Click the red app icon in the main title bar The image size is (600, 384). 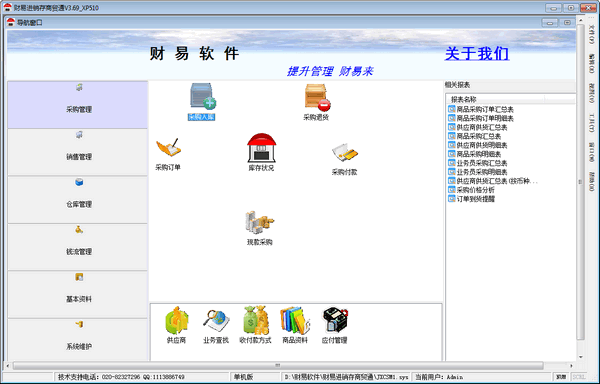pyautogui.click(x=8, y=7)
